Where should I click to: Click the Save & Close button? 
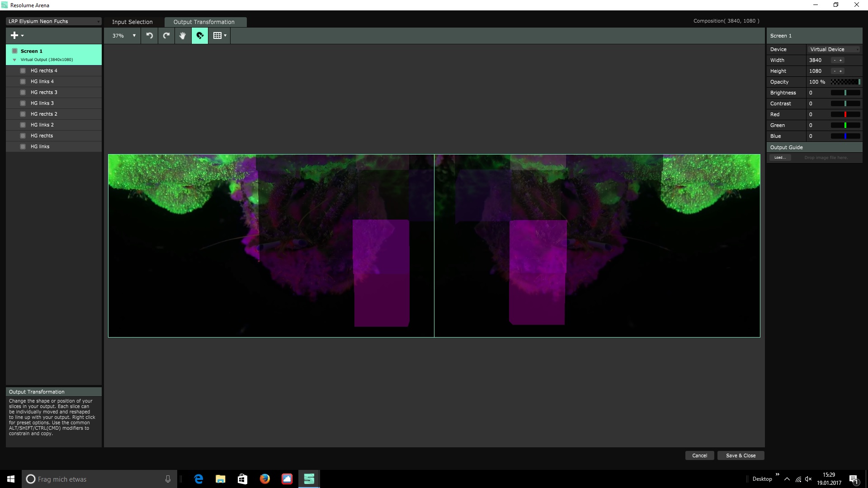pos(741,455)
